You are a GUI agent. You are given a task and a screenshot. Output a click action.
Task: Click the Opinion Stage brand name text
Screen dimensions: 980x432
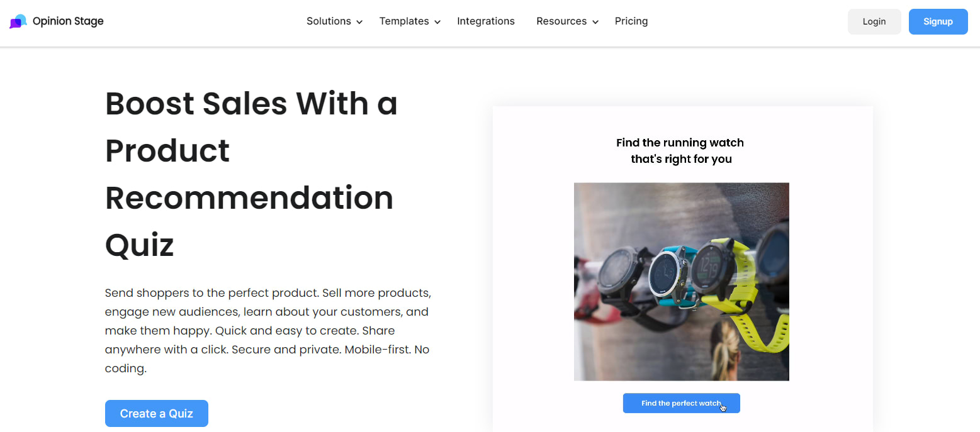click(x=68, y=21)
